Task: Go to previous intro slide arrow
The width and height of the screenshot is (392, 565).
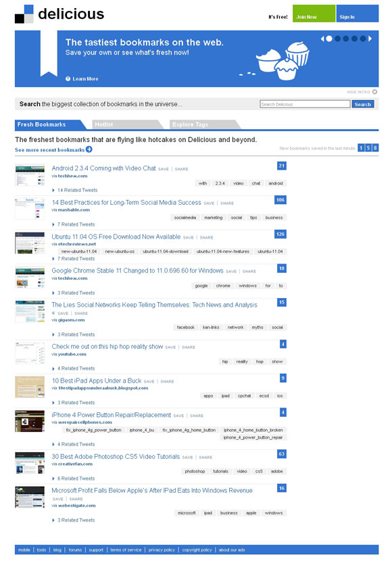Action: coord(322,39)
